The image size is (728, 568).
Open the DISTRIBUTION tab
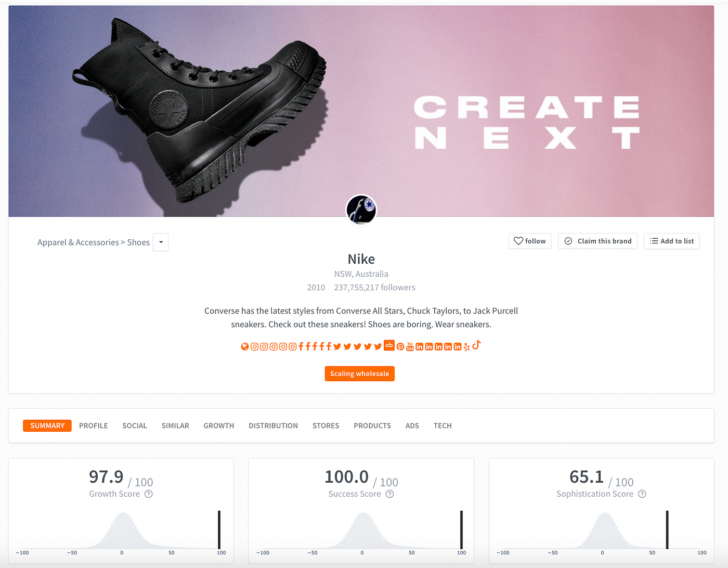pyautogui.click(x=274, y=425)
